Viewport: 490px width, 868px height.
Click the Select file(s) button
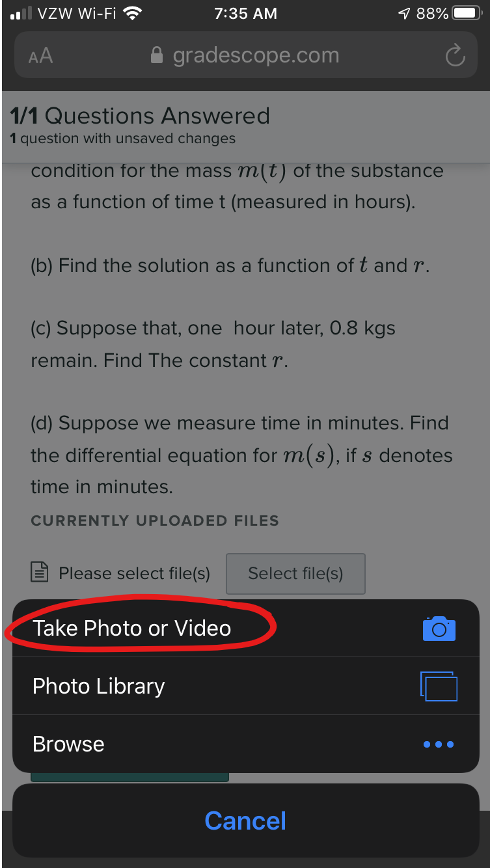(295, 573)
